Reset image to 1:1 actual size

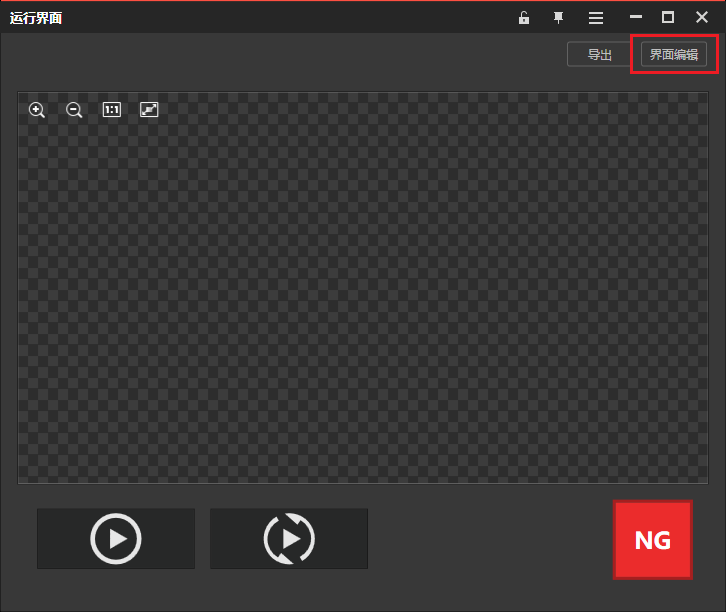pos(111,110)
